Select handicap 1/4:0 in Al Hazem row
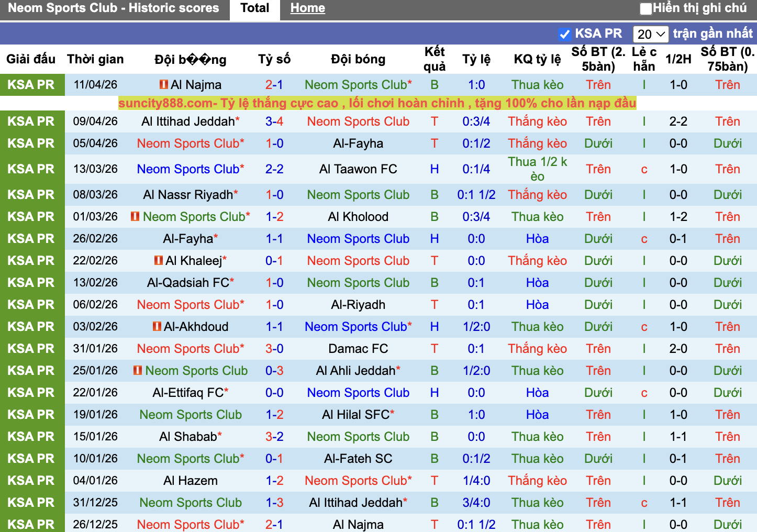 click(476, 481)
